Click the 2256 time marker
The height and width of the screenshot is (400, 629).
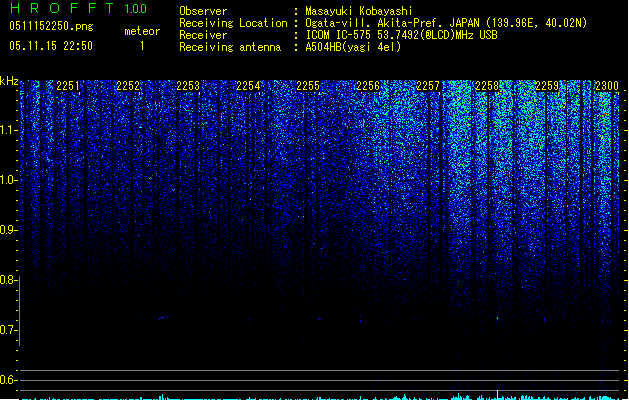368,86
